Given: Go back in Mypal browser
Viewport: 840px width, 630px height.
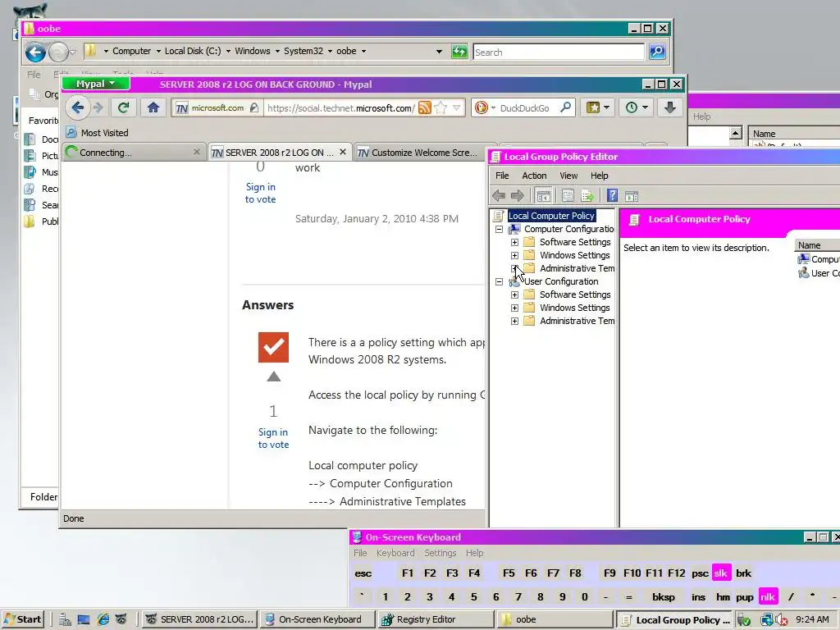Looking at the screenshot, I should pyautogui.click(x=78, y=107).
